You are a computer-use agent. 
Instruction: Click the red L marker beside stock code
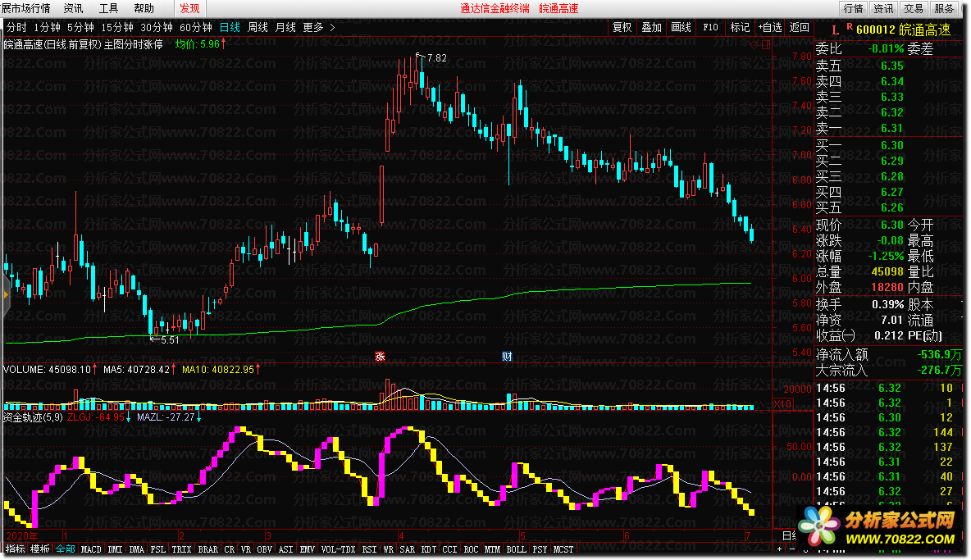click(835, 30)
